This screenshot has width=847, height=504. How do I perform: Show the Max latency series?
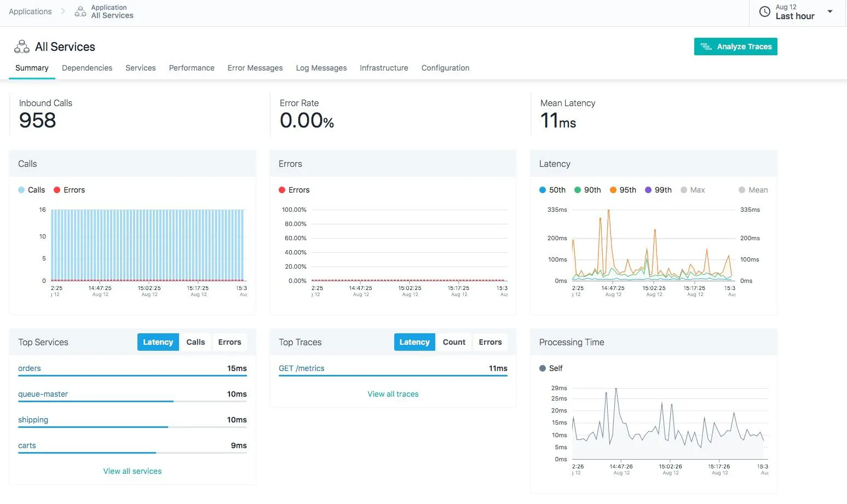click(x=693, y=190)
